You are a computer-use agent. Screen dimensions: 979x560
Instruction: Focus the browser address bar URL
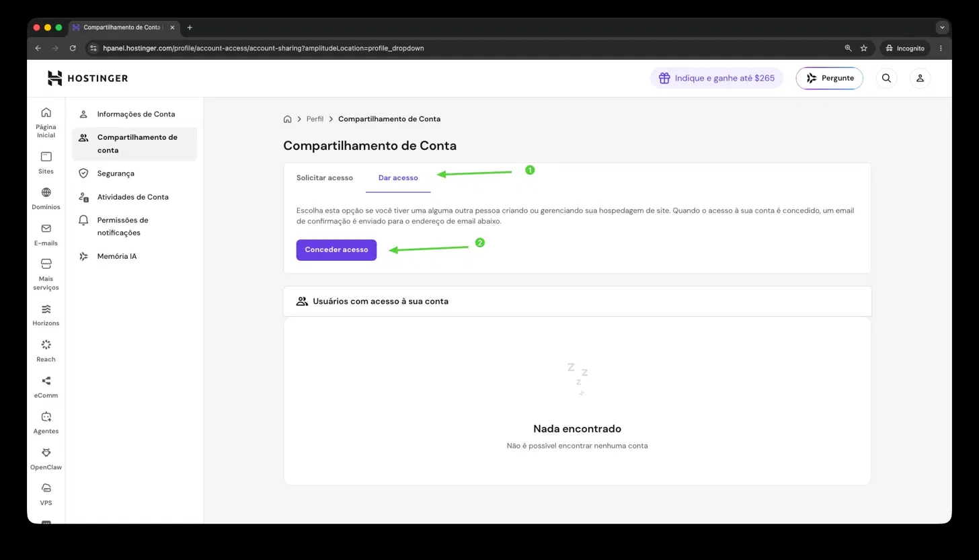[x=264, y=48]
